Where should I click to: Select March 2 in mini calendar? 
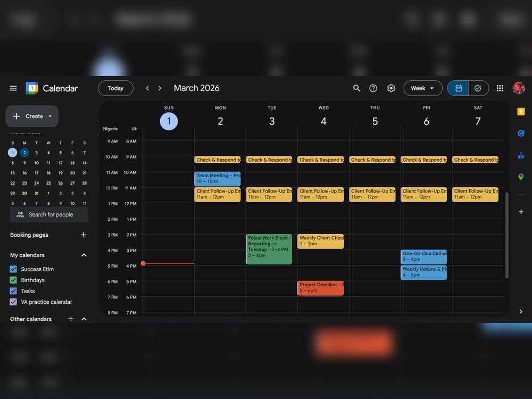pos(24,153)
